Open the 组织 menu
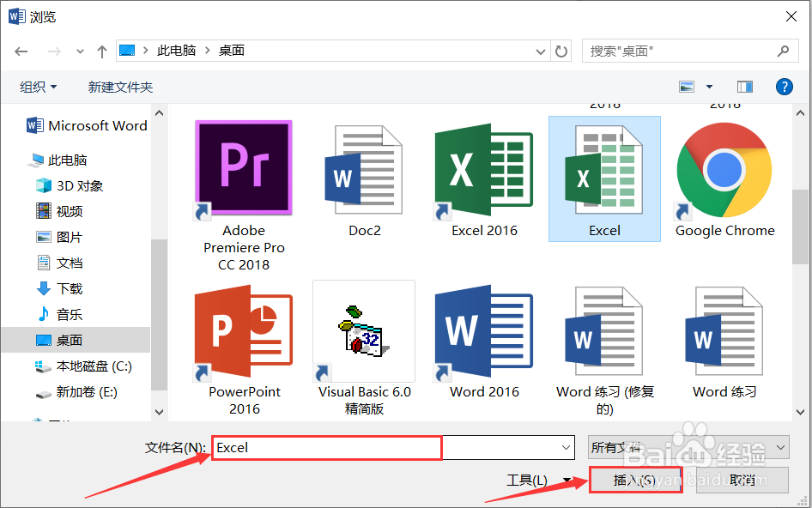 (34, 86)
